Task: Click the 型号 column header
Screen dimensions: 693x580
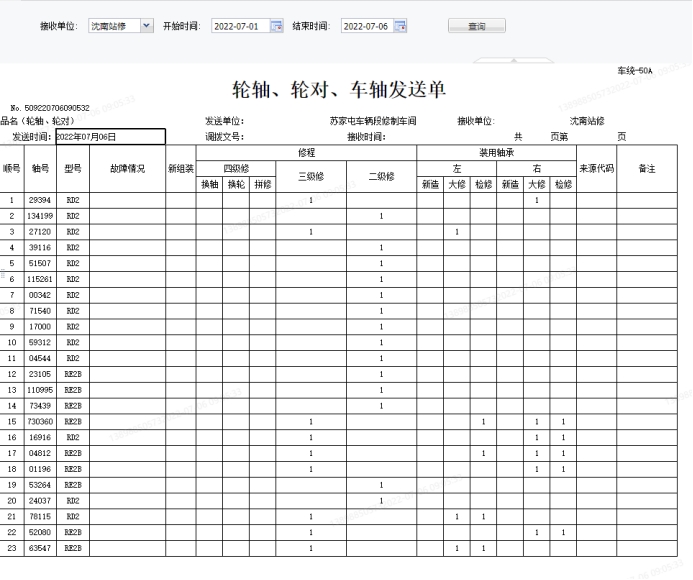Action: 73,168
